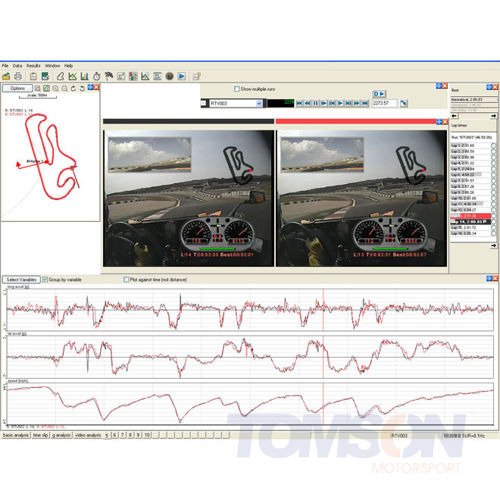The image size is (500, 500).
Task: Click the black video position bar
Action: point(188,121)
